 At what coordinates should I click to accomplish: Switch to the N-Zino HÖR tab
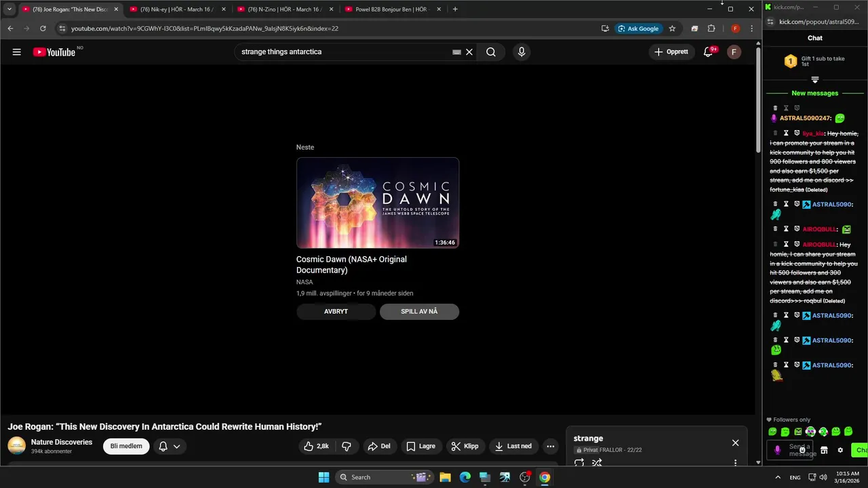pyautogui.click(x=283, y=9)
